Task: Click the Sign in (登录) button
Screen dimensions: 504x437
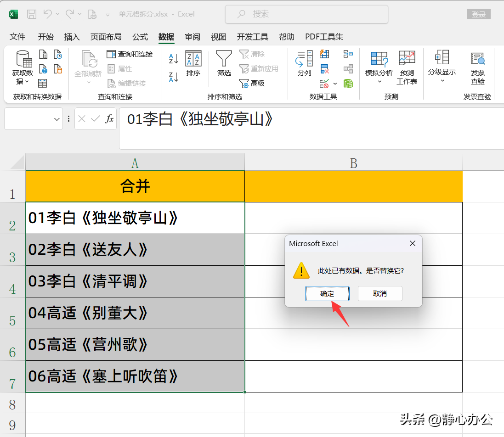Action: [478, 14]
